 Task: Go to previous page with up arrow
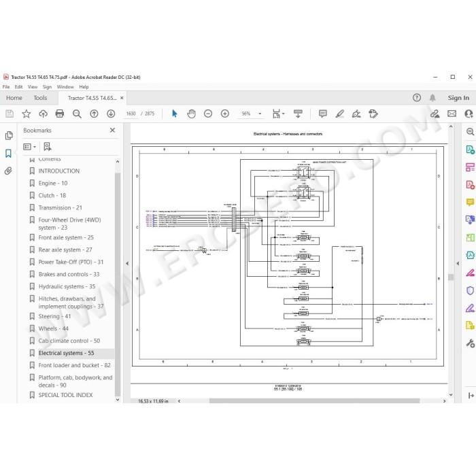click(x=94, y=114)
